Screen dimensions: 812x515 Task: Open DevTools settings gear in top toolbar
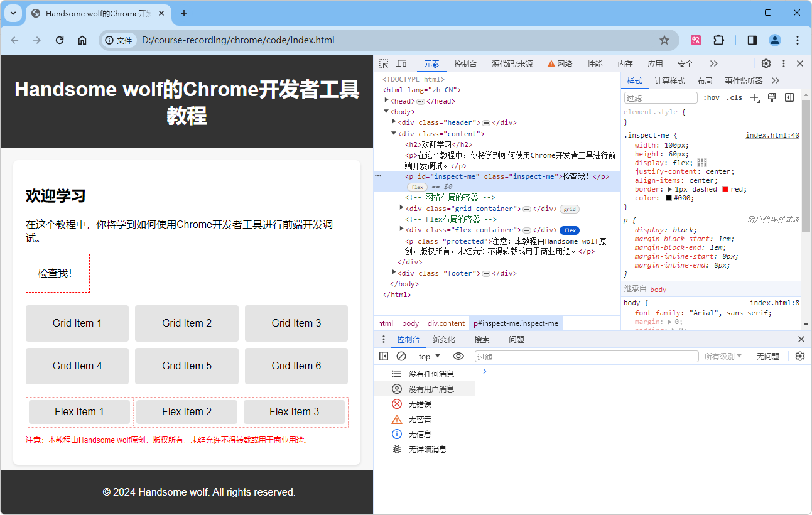pos(766,63)
